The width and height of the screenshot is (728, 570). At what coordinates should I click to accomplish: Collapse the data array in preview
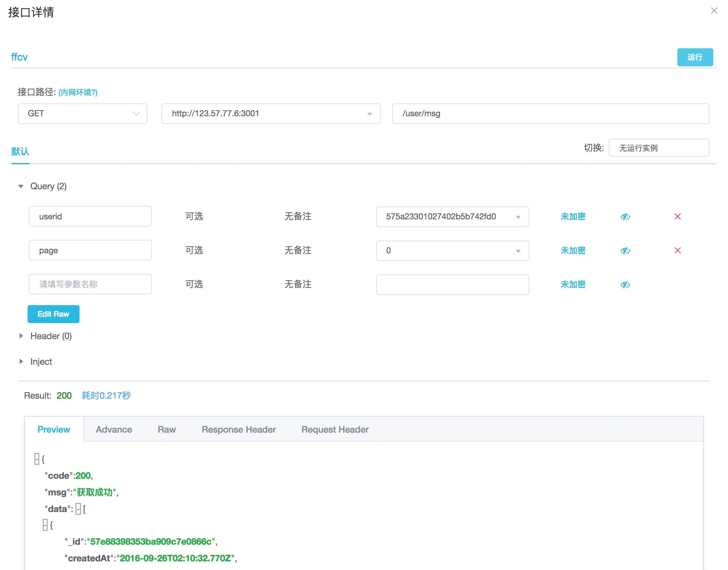[x=78, y=509]
